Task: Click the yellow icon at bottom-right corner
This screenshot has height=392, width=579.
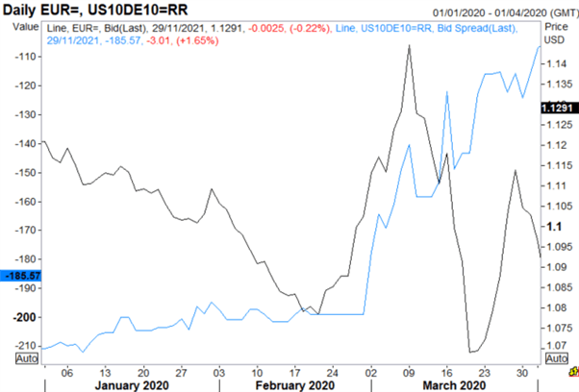Action: (x=574, y=373)
